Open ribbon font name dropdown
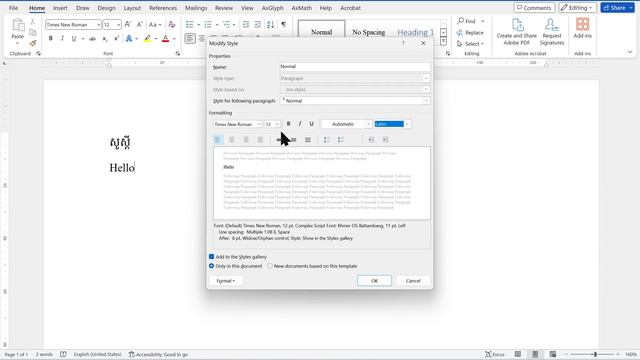This screenshot has height=360, width=640. (98, 25)
